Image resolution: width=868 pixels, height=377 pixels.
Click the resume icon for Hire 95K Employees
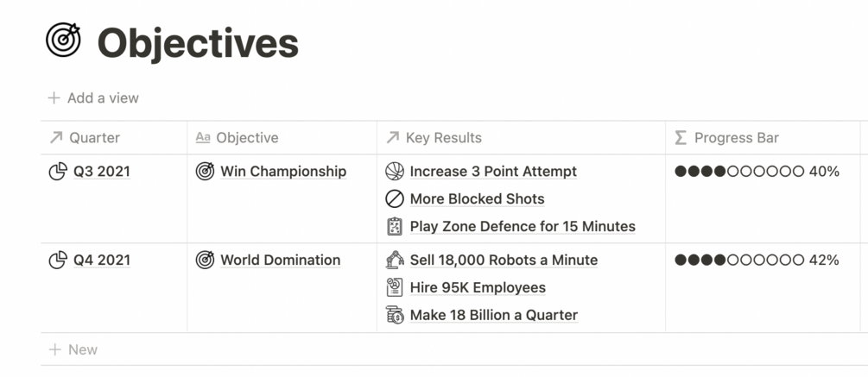pyautogui.click(x=395, y=287)
